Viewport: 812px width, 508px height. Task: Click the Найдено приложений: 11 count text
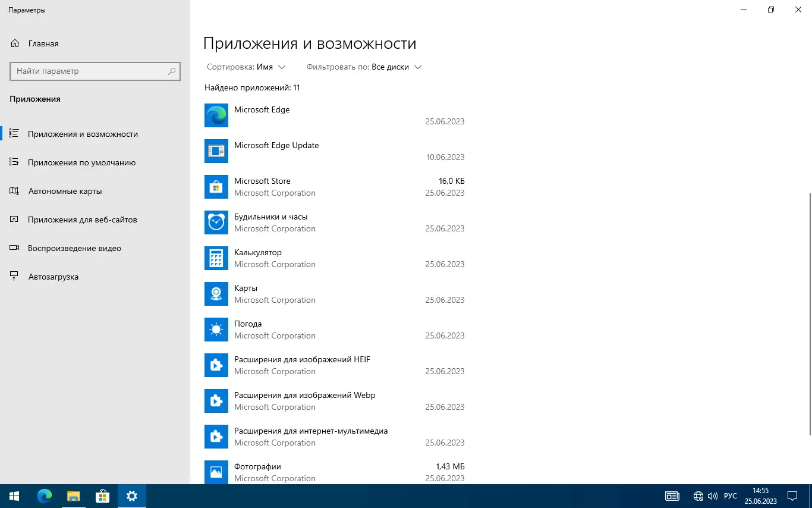pyautogui.click(x=252, y=87)
